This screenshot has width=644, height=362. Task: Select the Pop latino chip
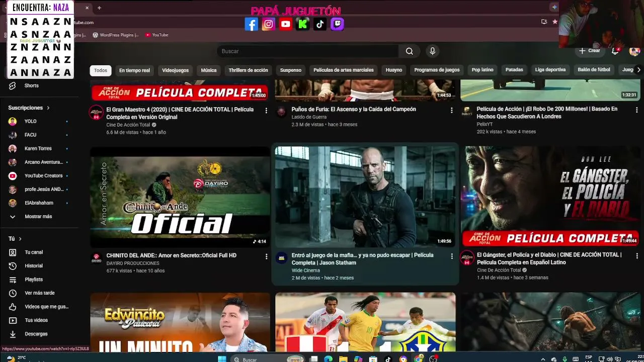pyautogui.click(x=482, y=70)
